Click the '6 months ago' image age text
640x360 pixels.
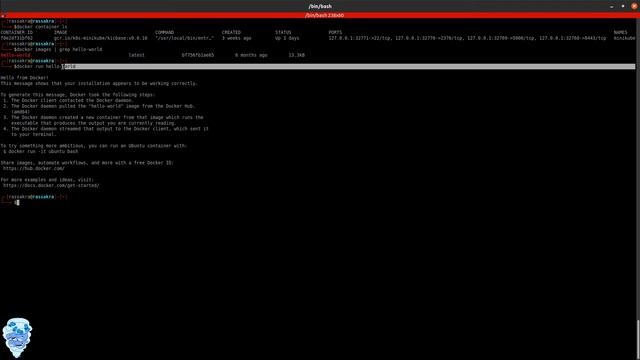[x=251, y=55]
